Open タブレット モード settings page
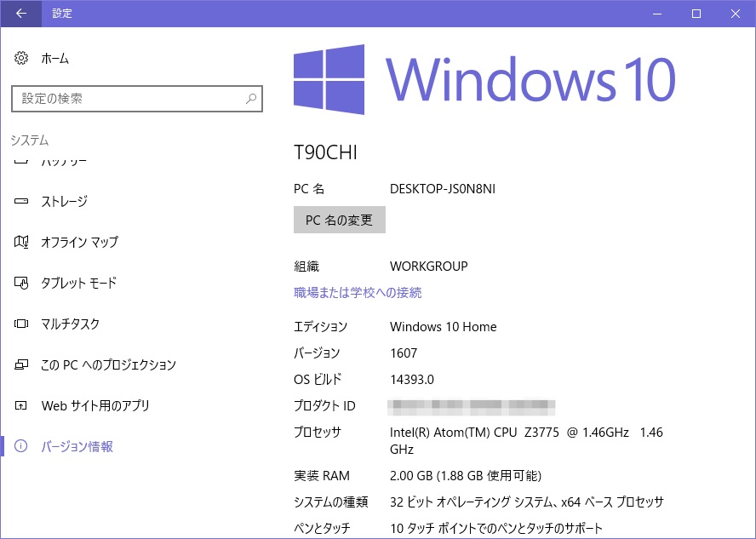 pos(78,283)
